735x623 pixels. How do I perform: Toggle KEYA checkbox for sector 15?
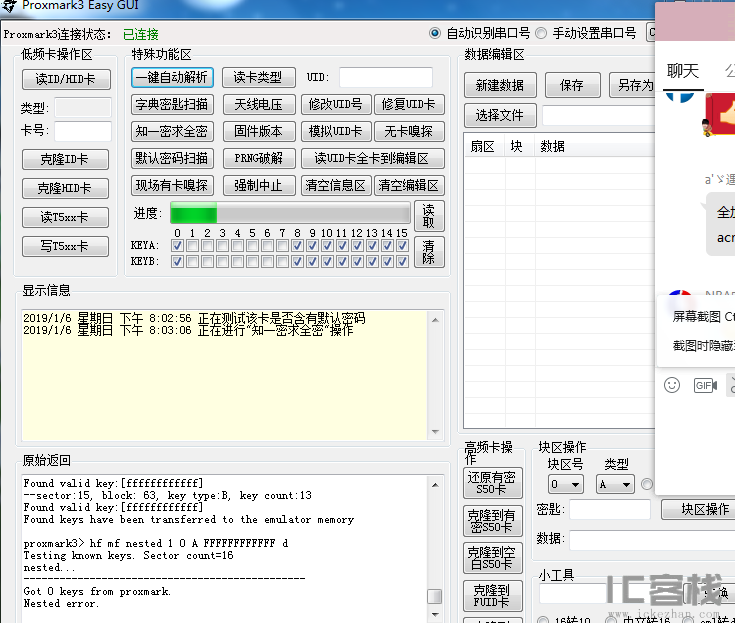402,246
